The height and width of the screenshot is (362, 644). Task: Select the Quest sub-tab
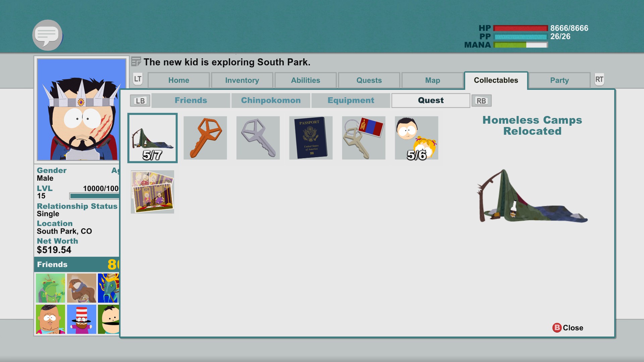tap(431, 101)
